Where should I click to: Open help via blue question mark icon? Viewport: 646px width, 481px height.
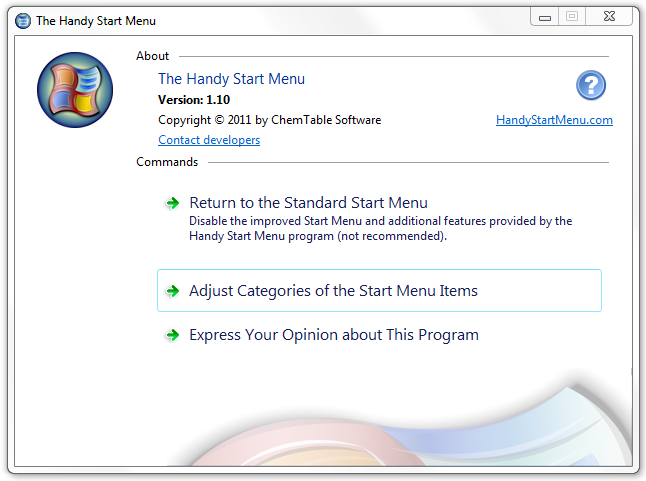591,86
